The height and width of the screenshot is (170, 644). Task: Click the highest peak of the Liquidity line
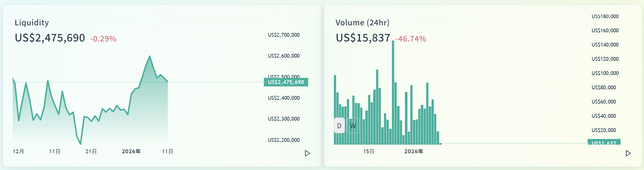pos(150,57)
